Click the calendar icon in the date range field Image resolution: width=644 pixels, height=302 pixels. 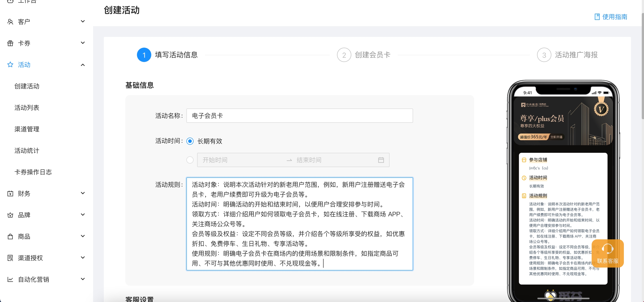point(381,160)
